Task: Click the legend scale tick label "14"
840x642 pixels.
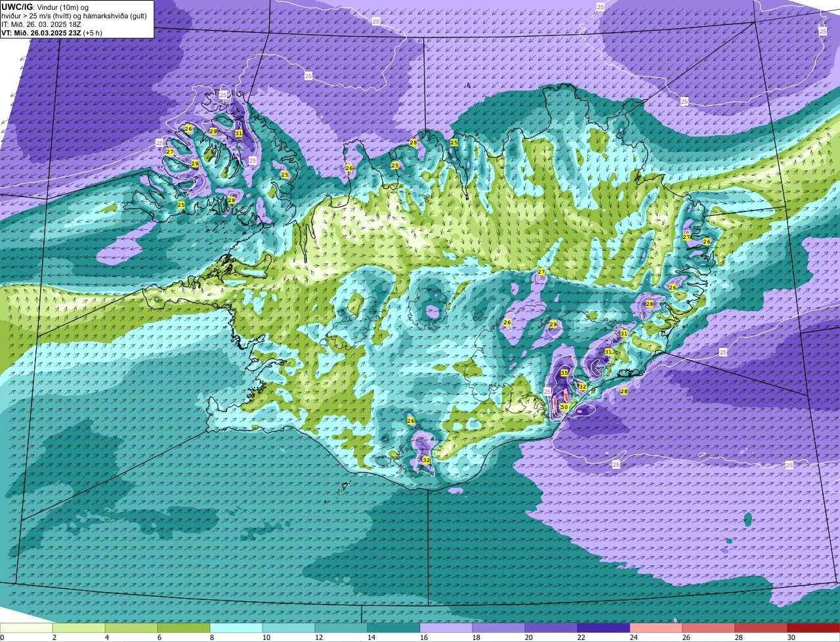Action: tap(371, 637)
